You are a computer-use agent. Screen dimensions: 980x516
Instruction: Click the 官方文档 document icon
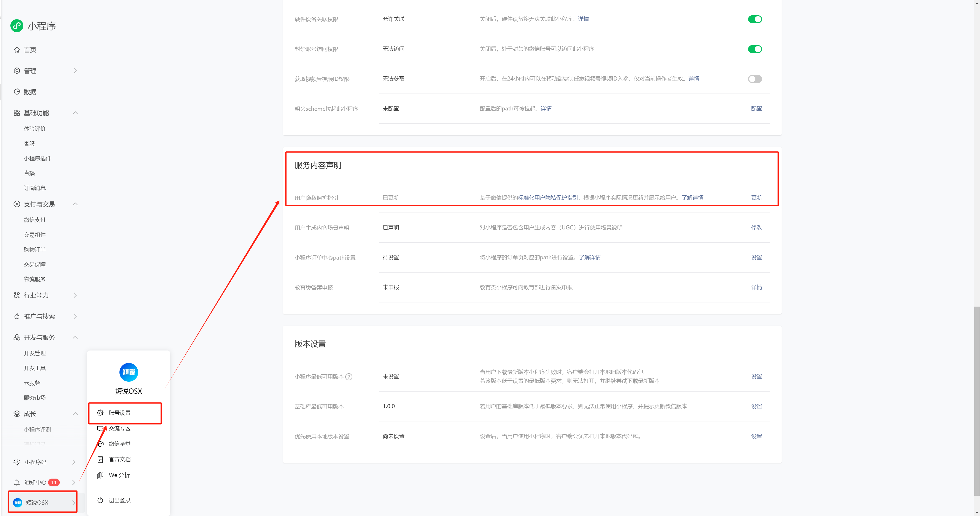click(100, 460)
